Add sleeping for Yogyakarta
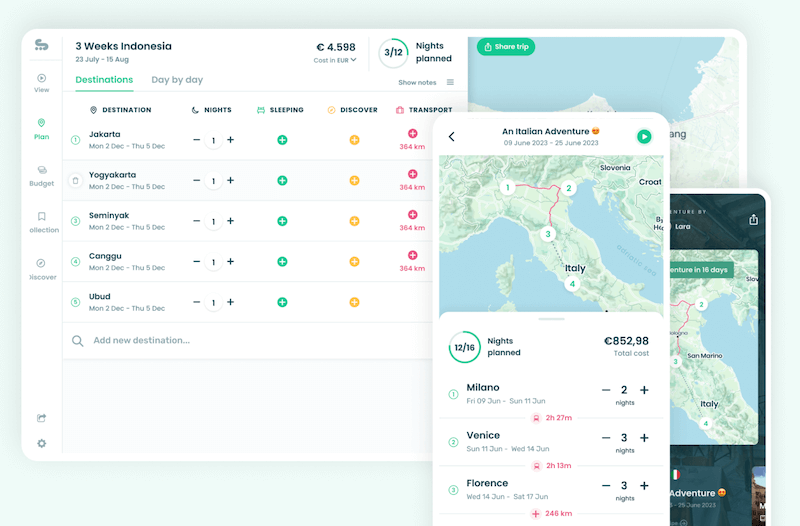This screenshot has width=800, height=526. pos(282,181)
